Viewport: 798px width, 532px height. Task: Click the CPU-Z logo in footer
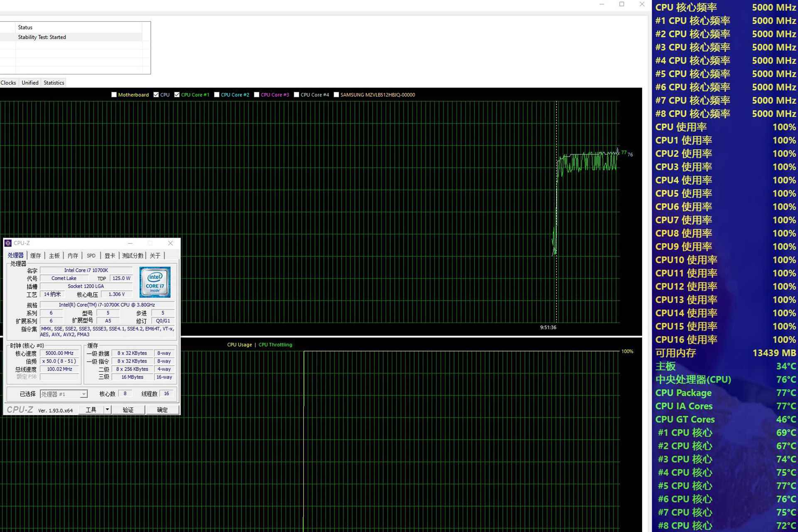point(20,410)
